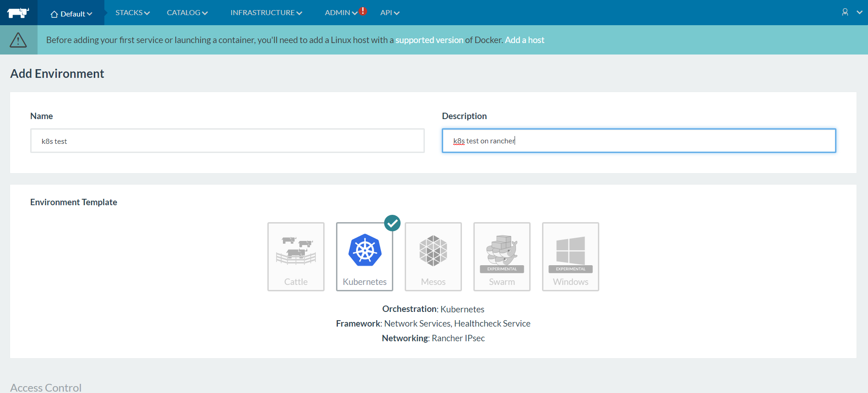Click the home icon beside Default
This screenshot has width=868, height=393.
point(54,14)
